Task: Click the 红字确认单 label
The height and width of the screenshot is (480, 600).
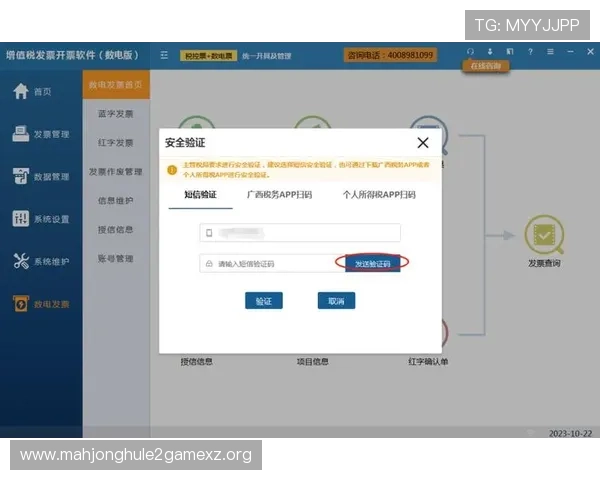Action: [x=428, y=362]
